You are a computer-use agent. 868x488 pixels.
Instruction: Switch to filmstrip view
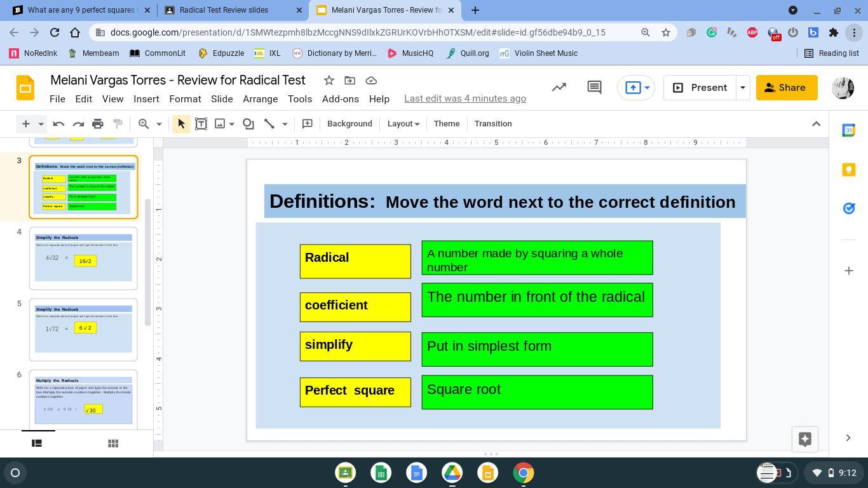pos(37,444)
